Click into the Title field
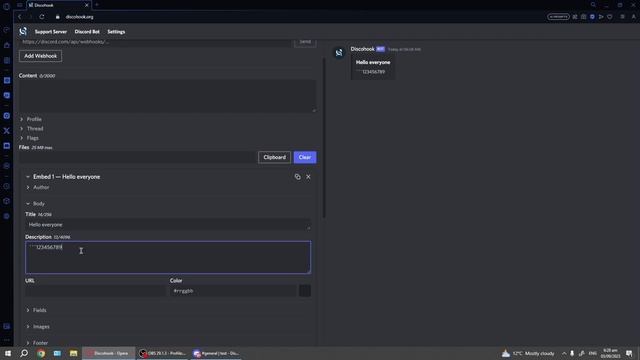Viewport: 640px width, 360px height. pyautogui.click(x=167, y=224)
